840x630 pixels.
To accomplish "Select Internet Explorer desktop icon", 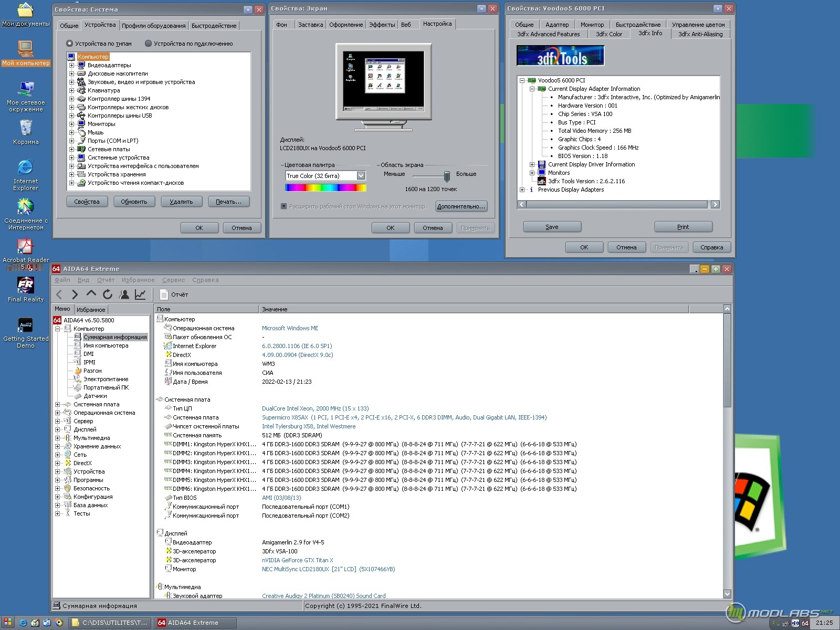I will point(26,175).
